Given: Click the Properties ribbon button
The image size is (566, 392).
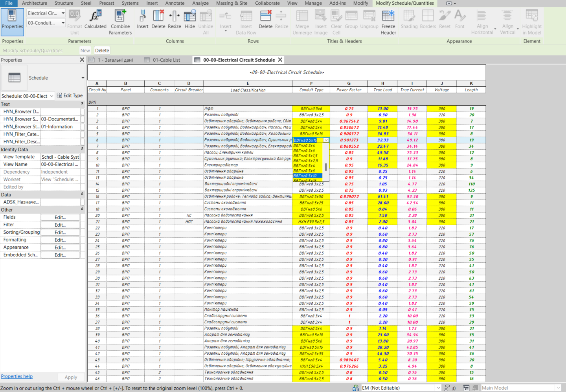Looking at the screenshot, I should pos(12,20).
